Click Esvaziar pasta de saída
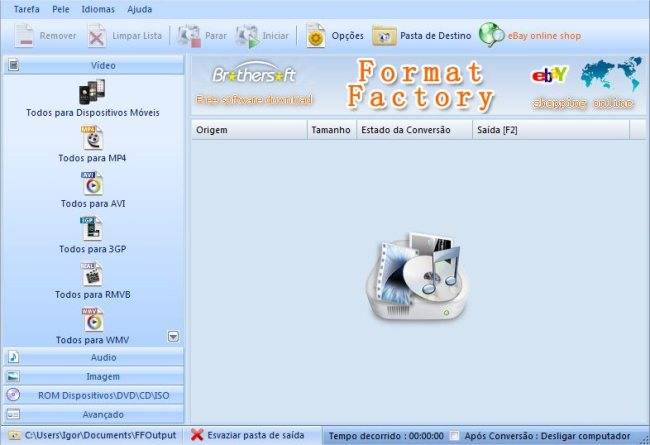Image resolution: width=650 pixels, height=445 pixels. click(x=256, y=435)
